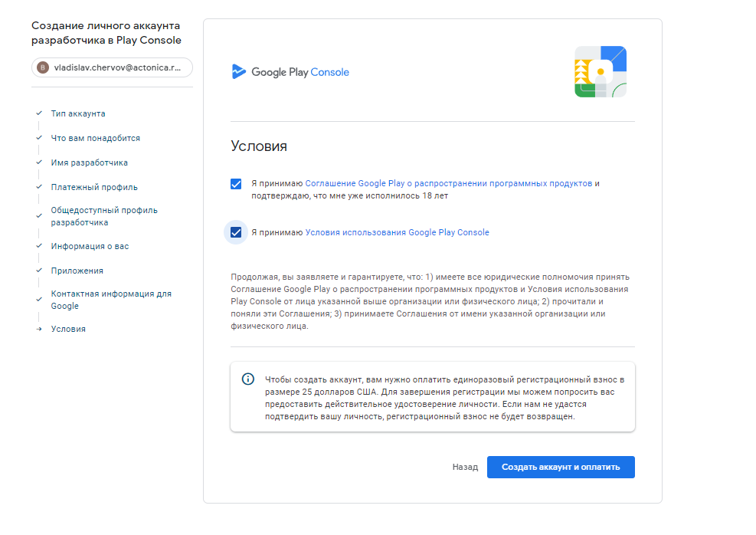Toggle the distribution agreement acceptance checkbox
The height and width of the screenshot is (535, 756).
click(x=236, y=184)
